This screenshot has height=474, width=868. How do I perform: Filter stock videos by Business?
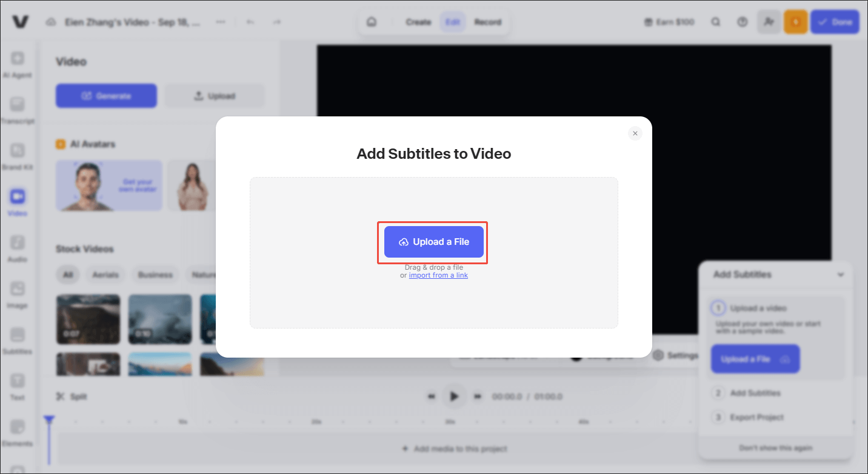tap(155, 275)
